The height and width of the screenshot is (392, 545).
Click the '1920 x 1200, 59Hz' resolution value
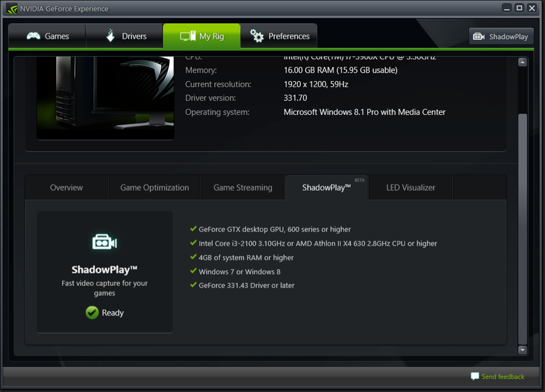316,84
